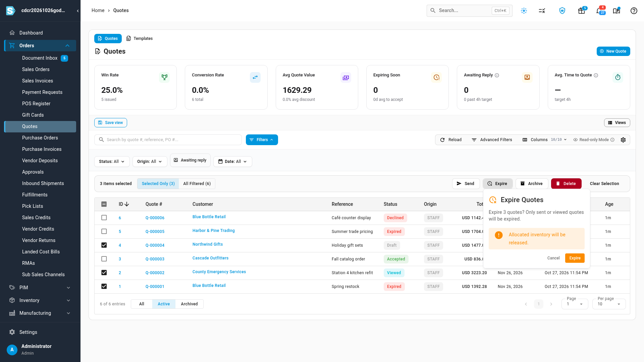Open the documentation book icon
Viewport: 644px width, 362px height.
pos(616,11)
